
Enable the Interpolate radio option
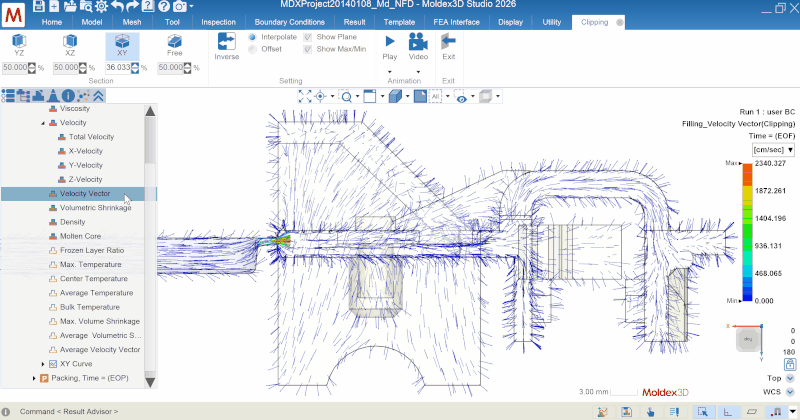[x=252, y=37]
